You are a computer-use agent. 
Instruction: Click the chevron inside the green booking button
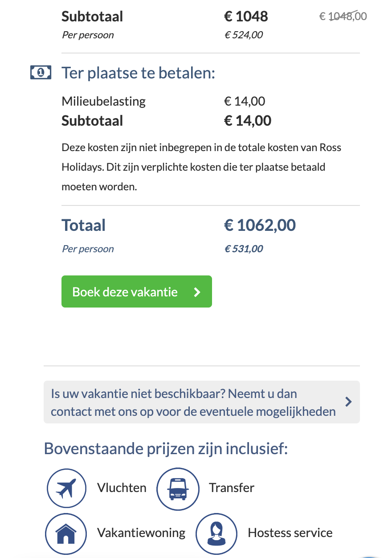[x=197, y=292]
